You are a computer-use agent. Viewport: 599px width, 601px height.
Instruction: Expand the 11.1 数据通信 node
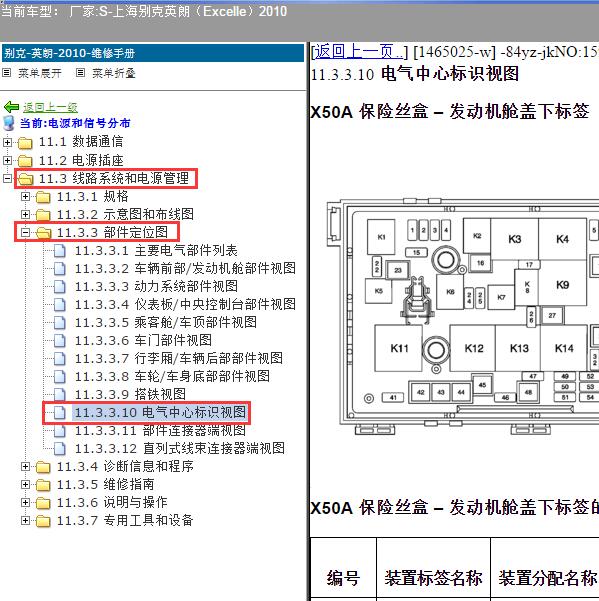pyautogui.click(x=7, y=142)
